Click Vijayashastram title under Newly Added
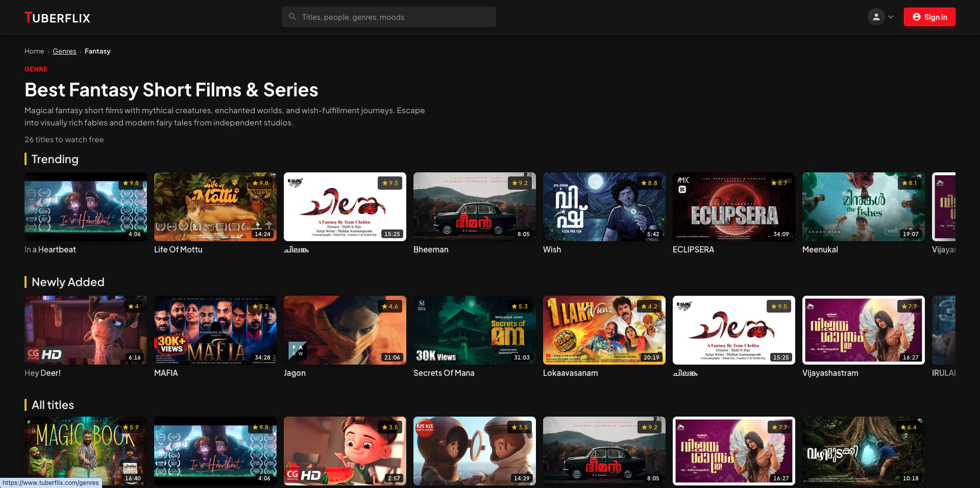The image size is (980, 488). tap(830, 373)
